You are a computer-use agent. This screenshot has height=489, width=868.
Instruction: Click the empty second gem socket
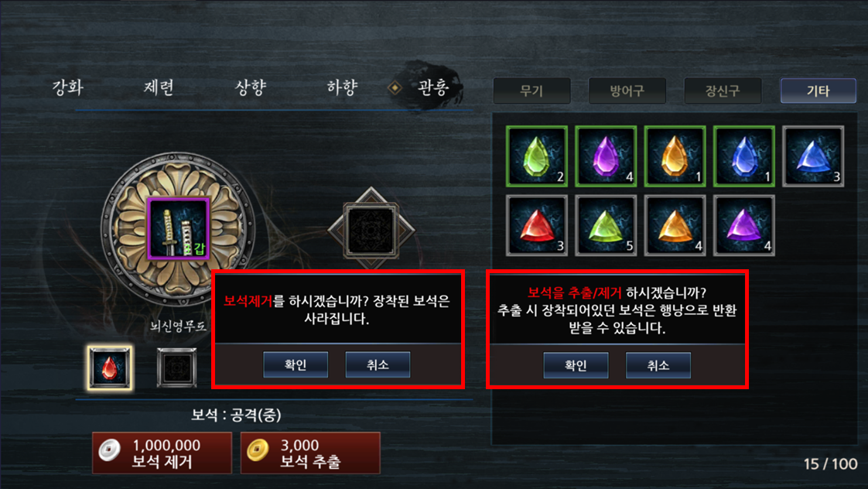point(176,368)
